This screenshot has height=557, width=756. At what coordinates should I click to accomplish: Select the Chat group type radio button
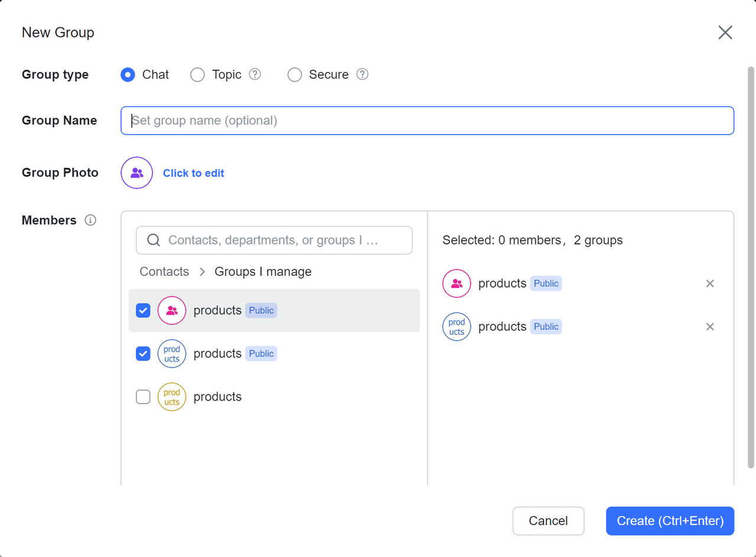pos(128,74)
